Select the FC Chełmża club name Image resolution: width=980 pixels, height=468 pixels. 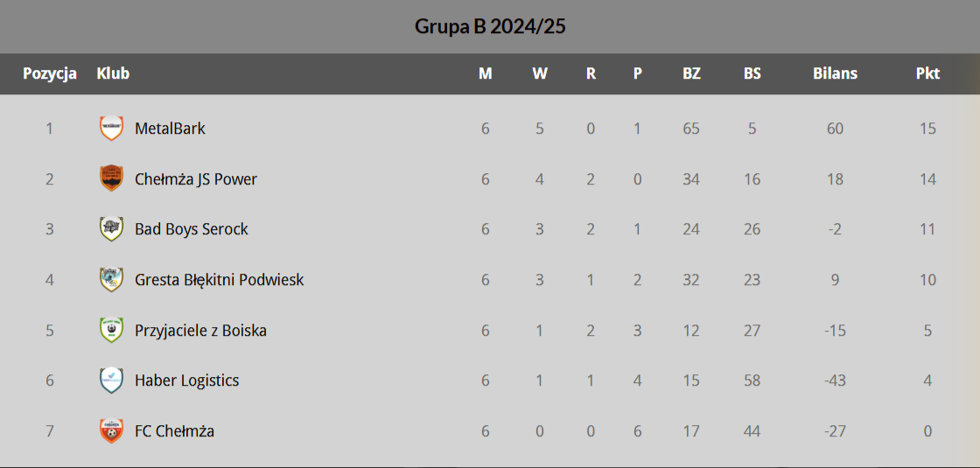[174, 431]
